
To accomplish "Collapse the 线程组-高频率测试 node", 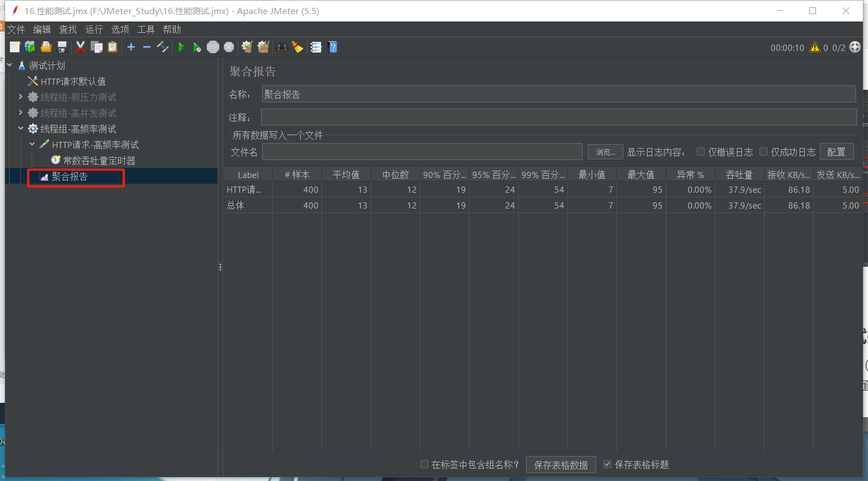I will [x=21, y=128].
